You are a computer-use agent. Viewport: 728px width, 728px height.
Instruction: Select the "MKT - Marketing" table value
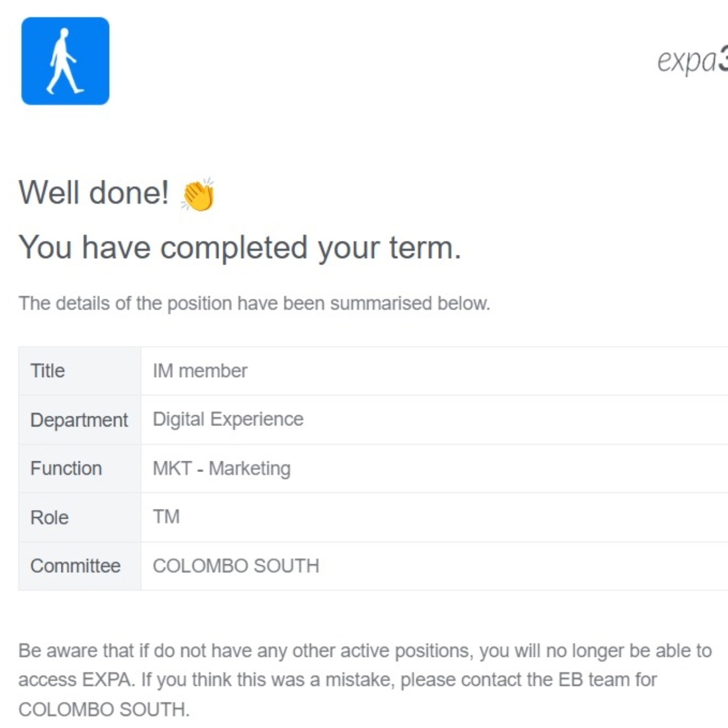tap(222, 469)
